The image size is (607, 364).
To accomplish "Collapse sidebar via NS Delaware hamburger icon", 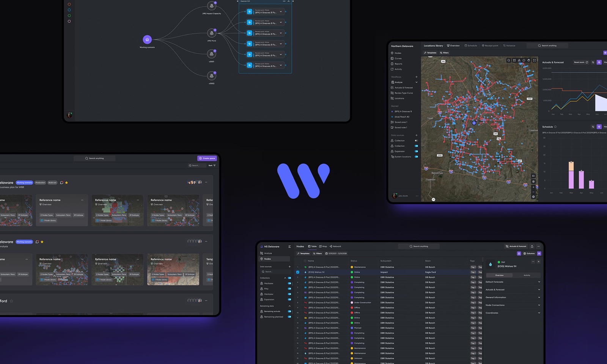I will [x=289, y=246].
